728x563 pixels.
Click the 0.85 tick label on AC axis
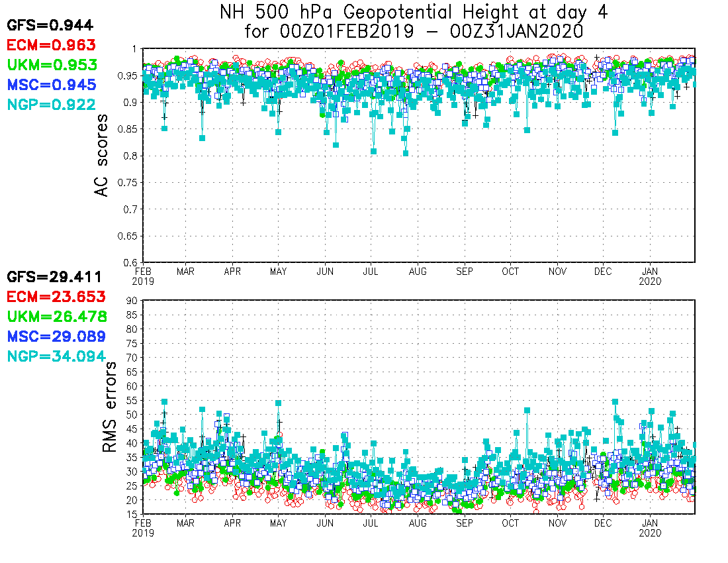[x=128, y=129]
